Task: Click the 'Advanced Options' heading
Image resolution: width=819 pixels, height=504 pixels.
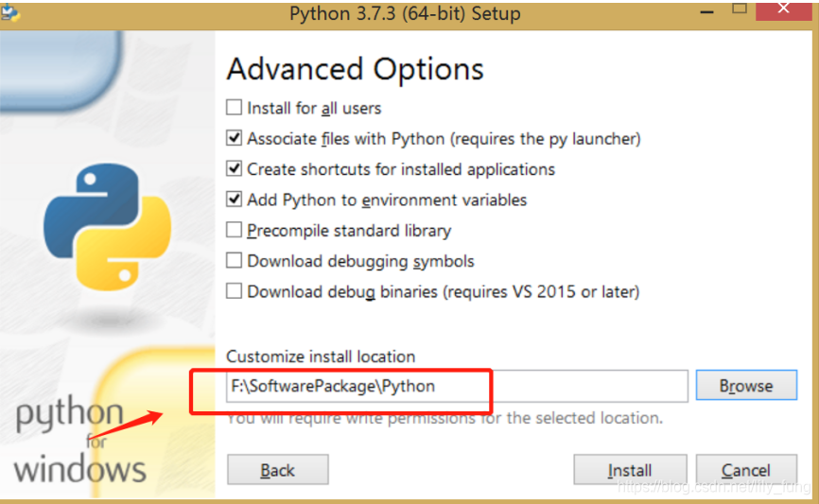Action: [x=356, y=69]
